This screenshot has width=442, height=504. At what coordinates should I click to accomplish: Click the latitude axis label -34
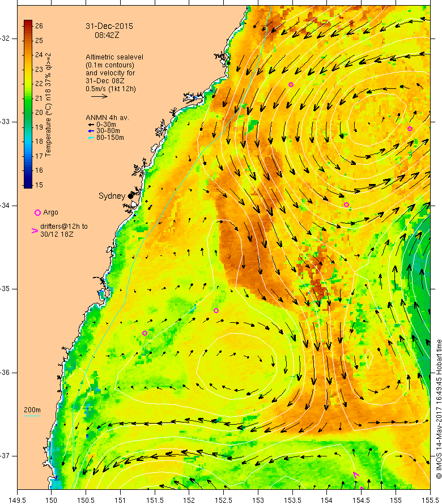(x=5, y=206)
